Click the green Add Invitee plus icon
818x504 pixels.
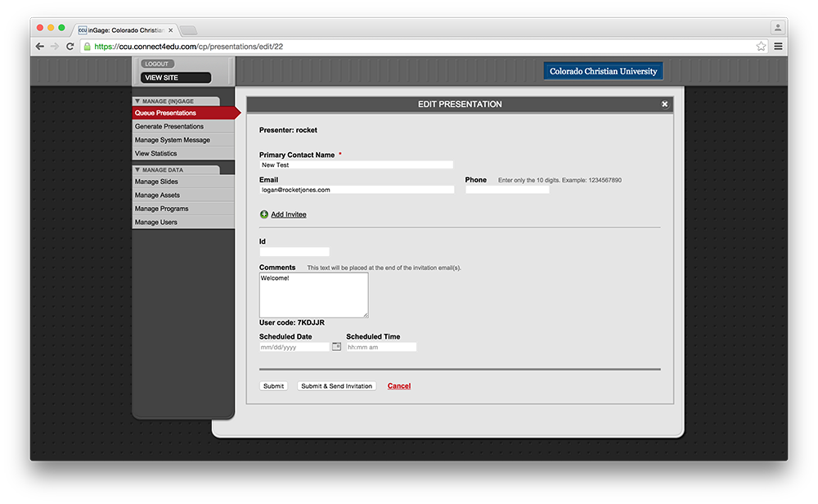tap(264, 214)
